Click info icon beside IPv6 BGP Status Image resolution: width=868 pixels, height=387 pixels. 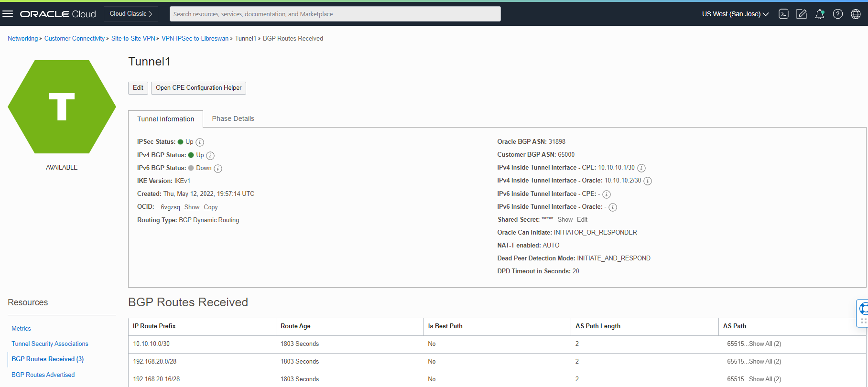218,169
